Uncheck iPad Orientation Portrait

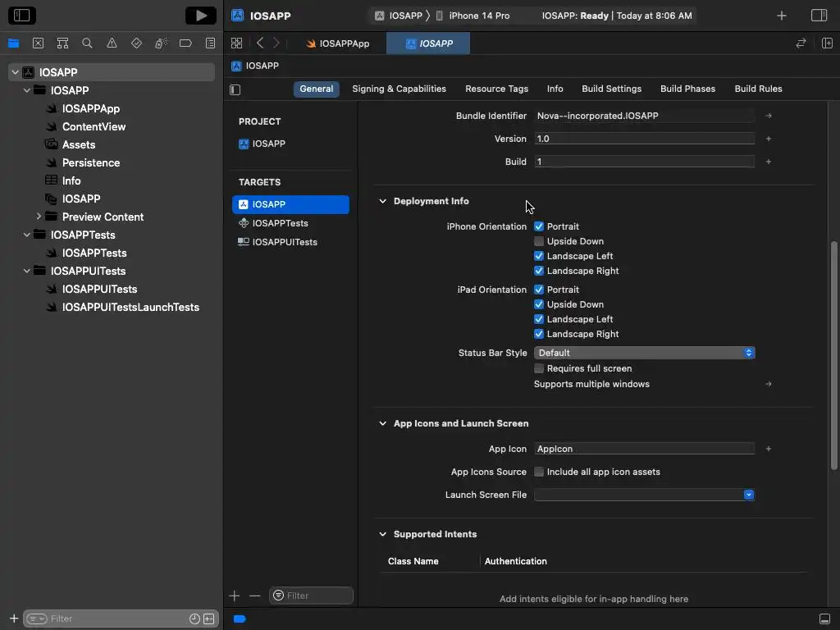(x=539, y=290)
